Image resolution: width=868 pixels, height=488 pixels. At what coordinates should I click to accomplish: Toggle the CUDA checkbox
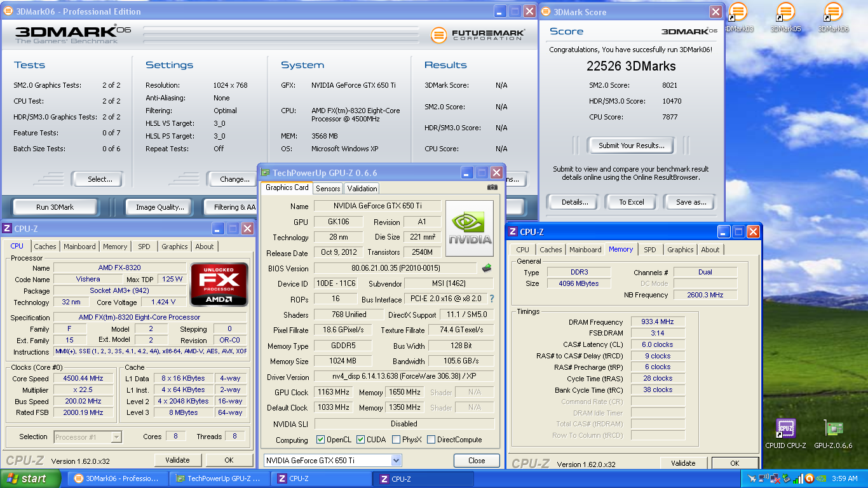(360, 440)
